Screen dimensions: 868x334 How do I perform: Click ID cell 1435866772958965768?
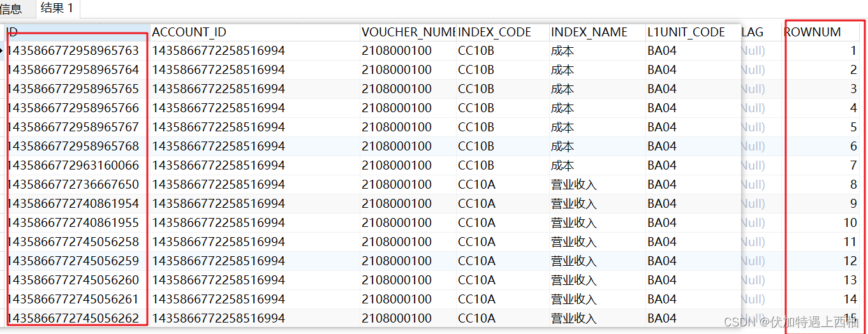point(78,146)
